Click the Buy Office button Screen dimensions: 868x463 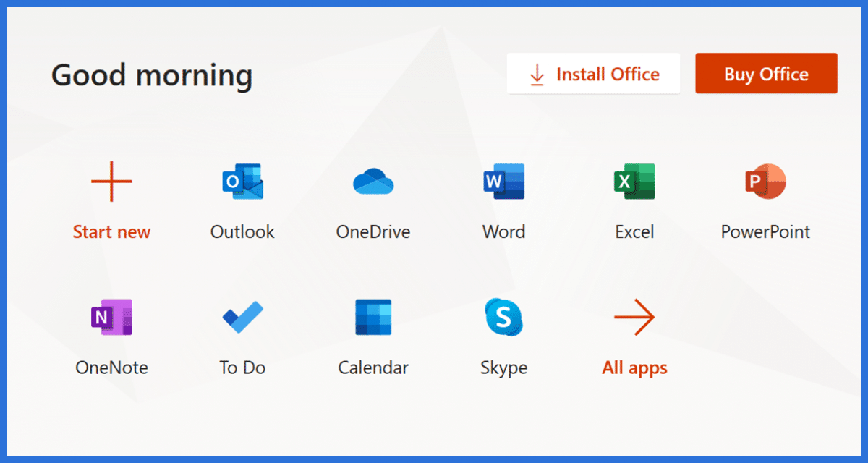point(766,73)
